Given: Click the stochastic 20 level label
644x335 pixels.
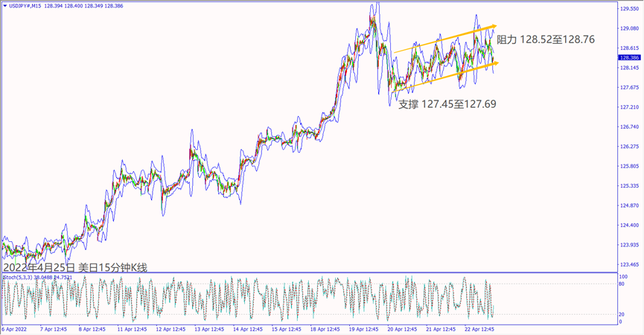Looking at the screenshot, I should (x=622, y=314).
